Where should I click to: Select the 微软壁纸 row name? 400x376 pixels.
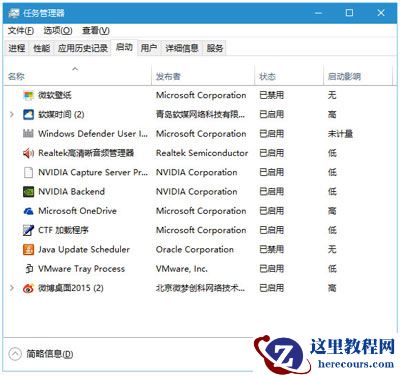(55, 95)
